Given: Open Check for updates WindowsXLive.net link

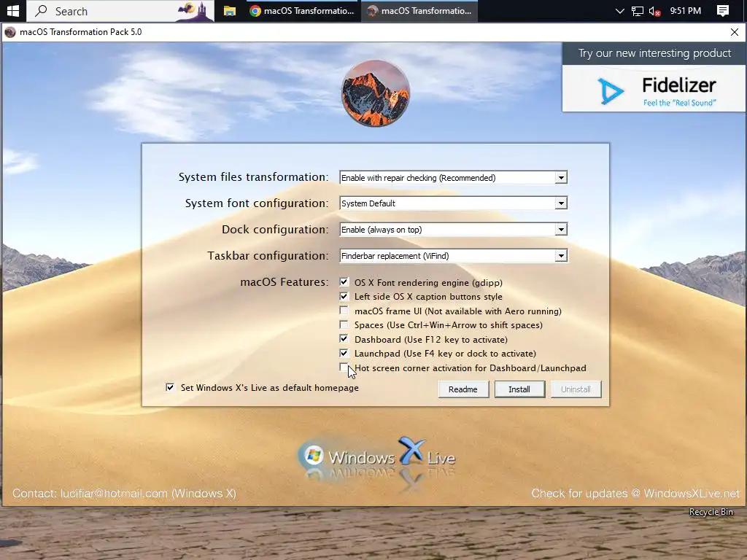Looking at the screenshot, I should pos(635,494).
